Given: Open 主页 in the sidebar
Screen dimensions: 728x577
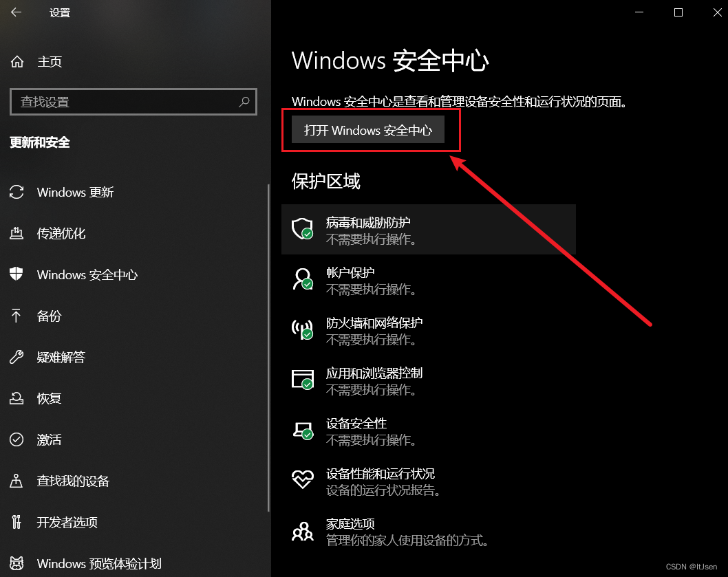Looking at the screenshot, I should coord(50,62).
